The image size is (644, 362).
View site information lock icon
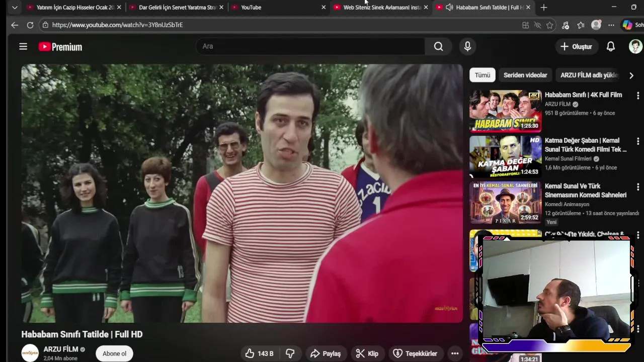tap(45, 25)
